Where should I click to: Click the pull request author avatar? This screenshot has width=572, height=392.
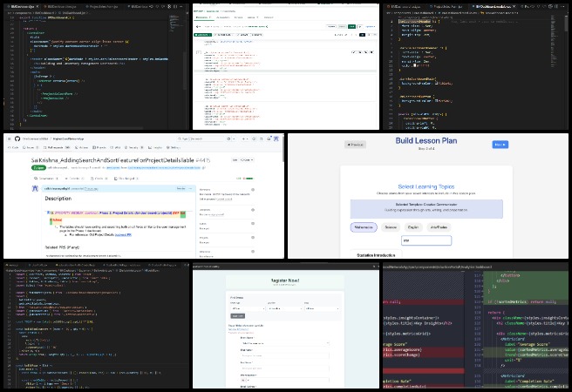(x=34, y=188)
